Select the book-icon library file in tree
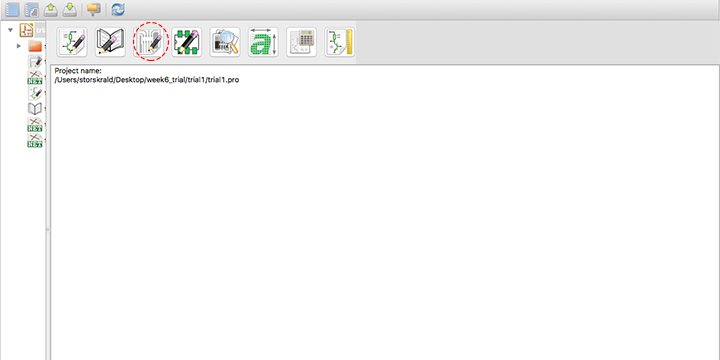Image resolution: width=720 pixels, height=360 pixels. point(35,108)
